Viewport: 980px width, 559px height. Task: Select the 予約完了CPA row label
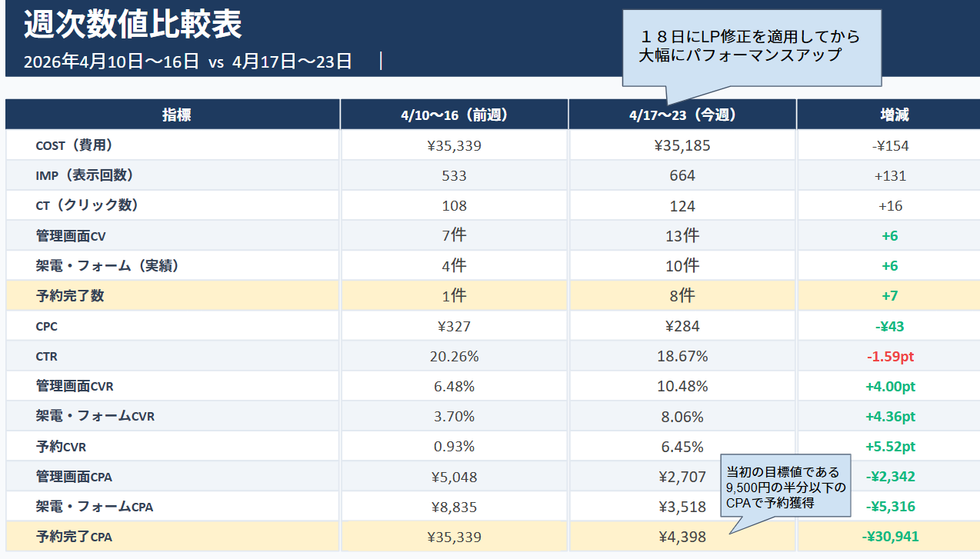[x=74, y=537]
